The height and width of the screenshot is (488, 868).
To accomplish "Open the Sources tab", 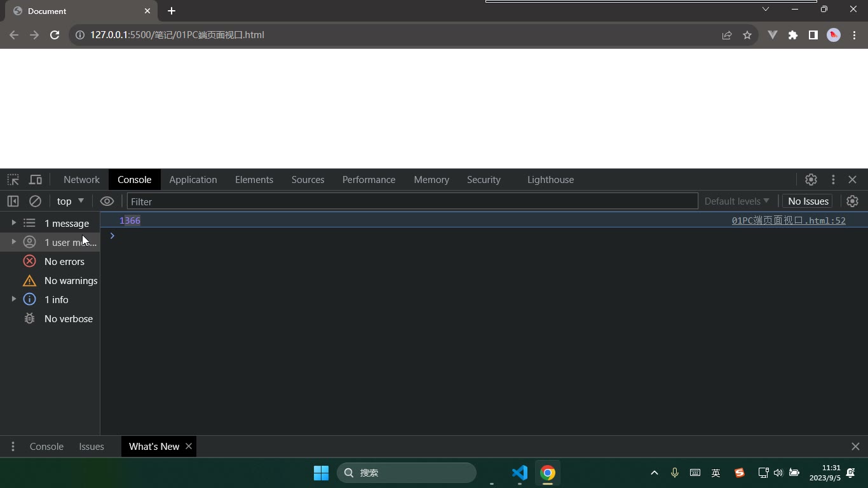I will (308, 180).
